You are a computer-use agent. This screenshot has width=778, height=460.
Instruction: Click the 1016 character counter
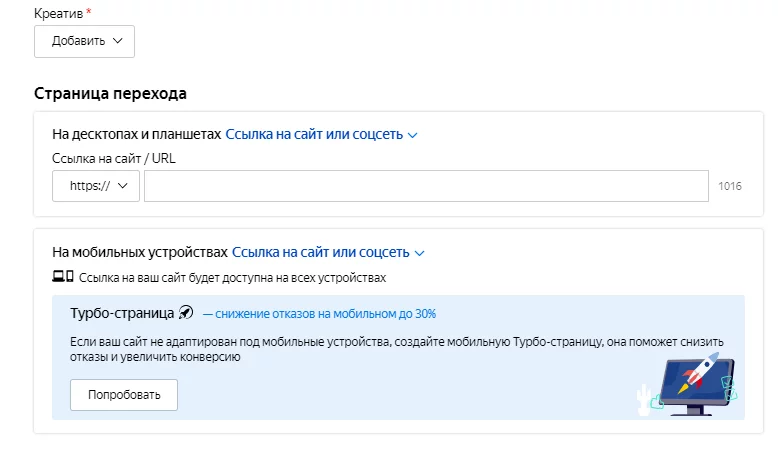tap(730, 186)
